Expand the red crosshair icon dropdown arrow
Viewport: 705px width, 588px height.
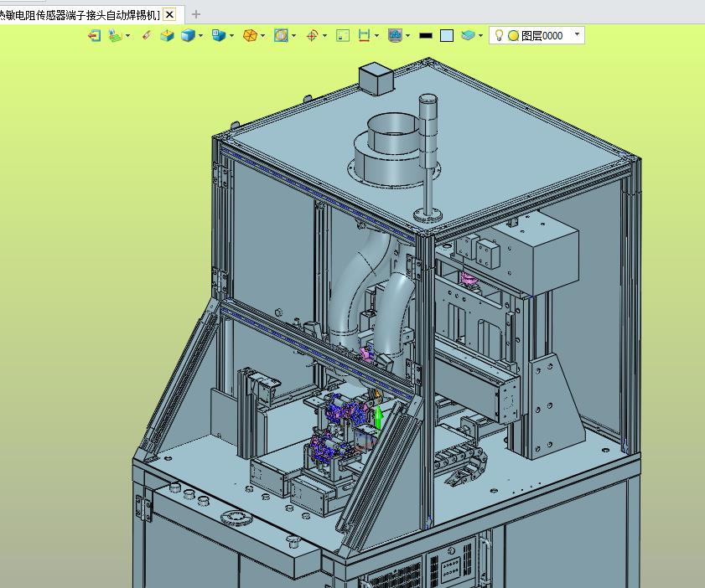click(324, 35)
